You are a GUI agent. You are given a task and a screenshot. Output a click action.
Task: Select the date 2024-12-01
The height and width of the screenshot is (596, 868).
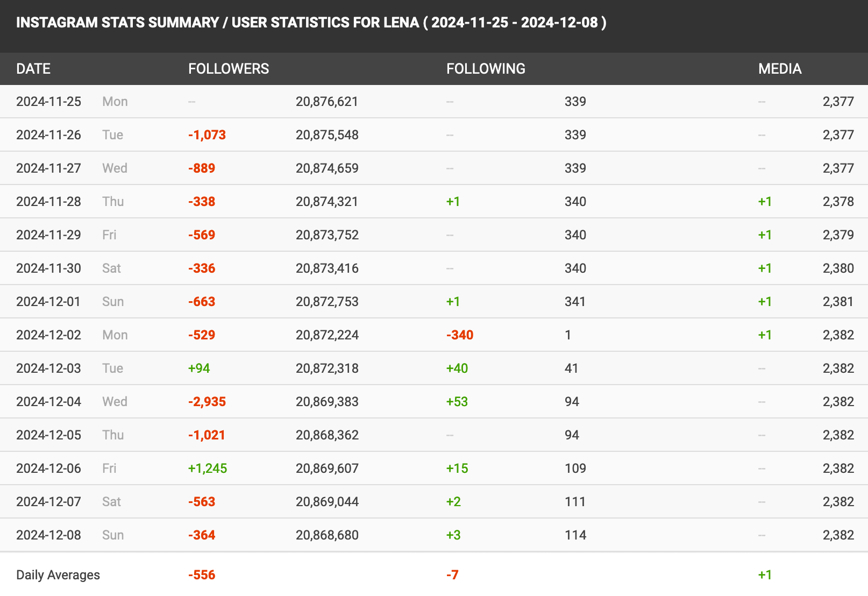(48, 302)
